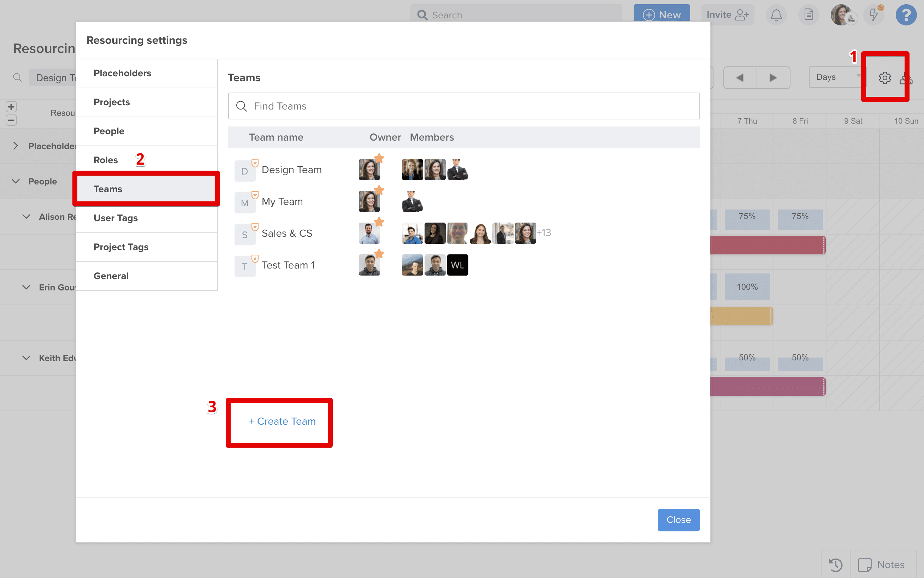Screen dimensions: 924x578
Task: Open the resourcing settings gear icon
Action: pyautogui.click(x=884, y=78)
